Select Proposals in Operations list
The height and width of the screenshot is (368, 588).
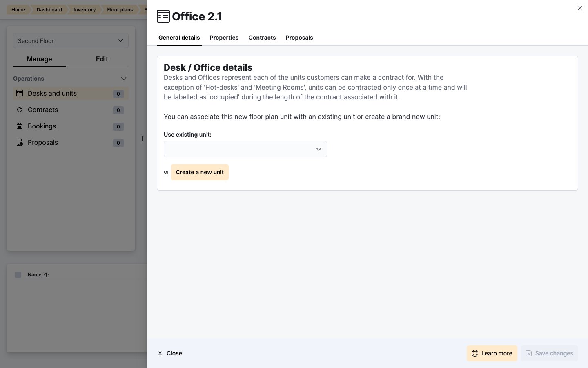pyautogui.click(x=71, y=142)
